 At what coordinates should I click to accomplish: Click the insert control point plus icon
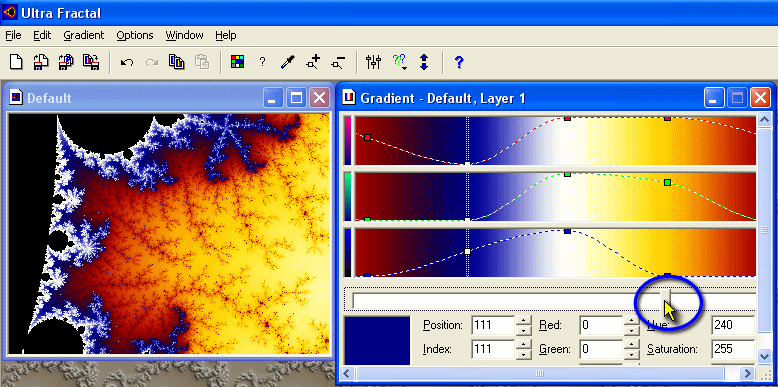click(x=313, y=62)
